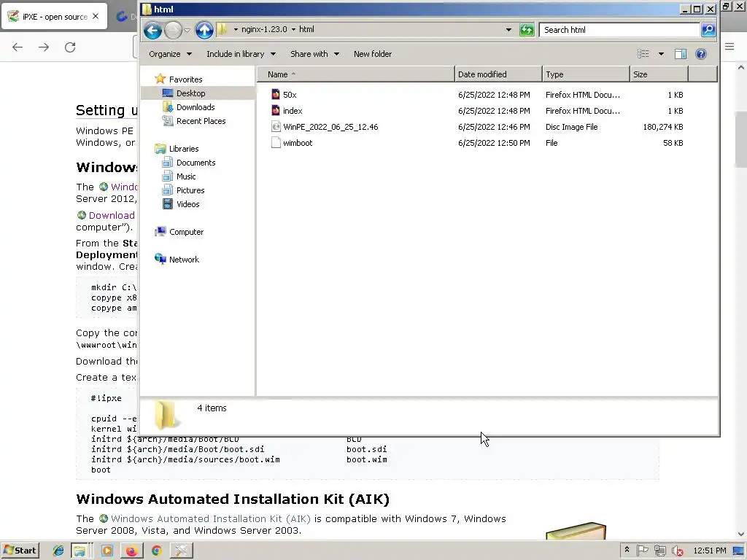Go forward in the browser
This screenshot has width=747, height=560.
click(44, 47)
